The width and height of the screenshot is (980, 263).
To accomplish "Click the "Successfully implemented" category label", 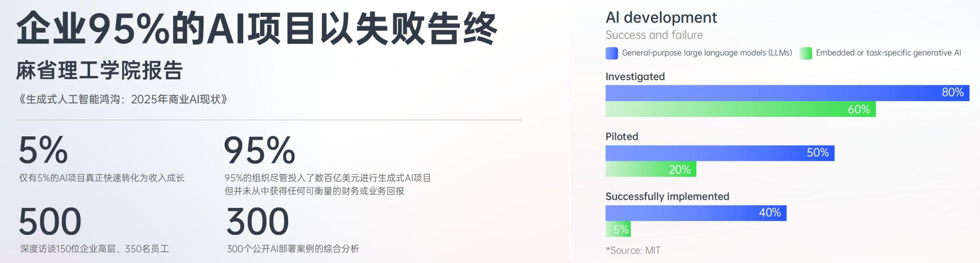I will [667, 197].
